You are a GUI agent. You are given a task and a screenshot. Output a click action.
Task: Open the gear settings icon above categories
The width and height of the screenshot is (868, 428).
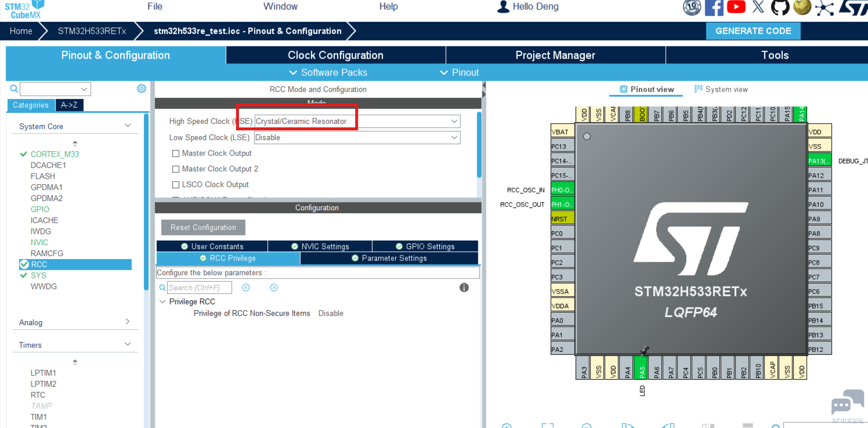tap(142, 88)
